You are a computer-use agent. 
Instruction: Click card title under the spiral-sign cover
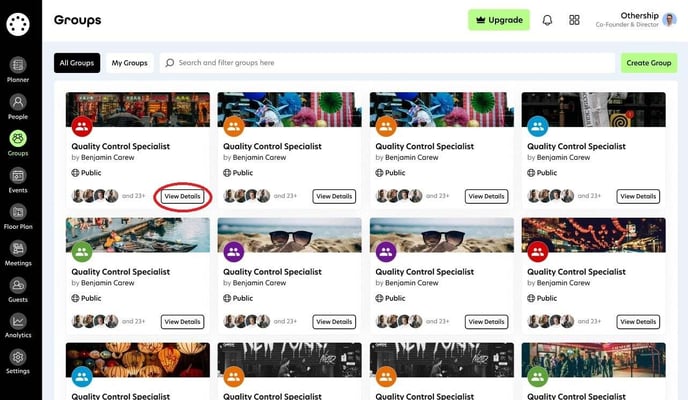click(x=576, y=146)
